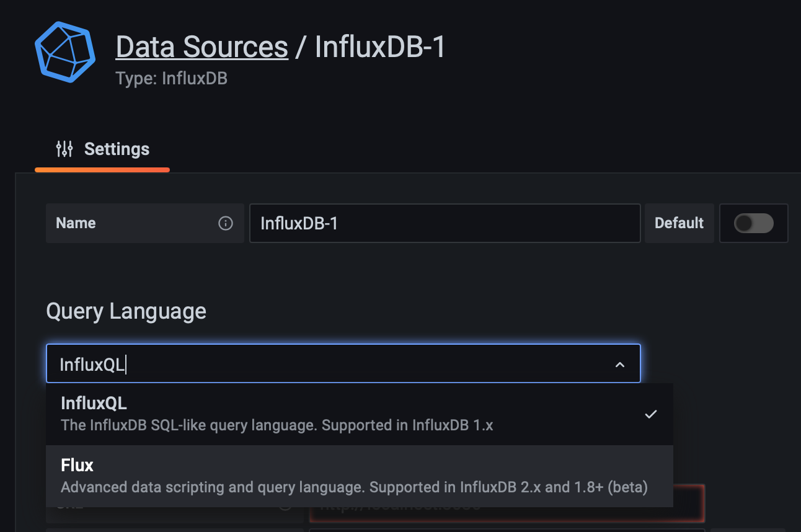The width and height of the screenshot is (801, 532).
Task: Click the InfluxDB-1 page title heading
Action: pos(380,47)
